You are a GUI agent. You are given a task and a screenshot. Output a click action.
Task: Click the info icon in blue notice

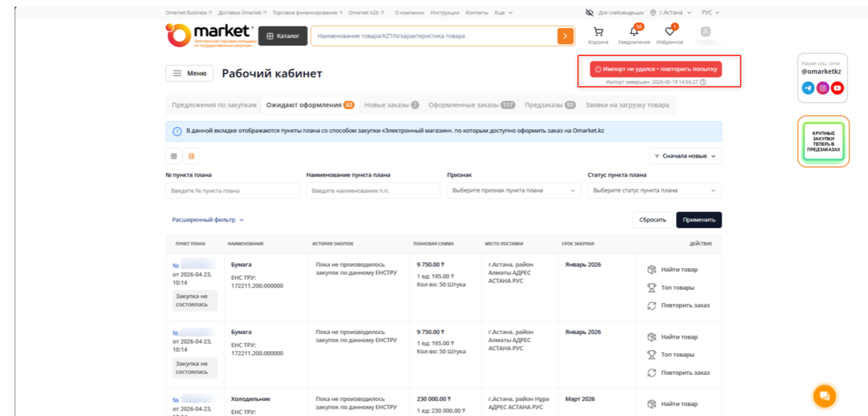(x=177, y=131)
